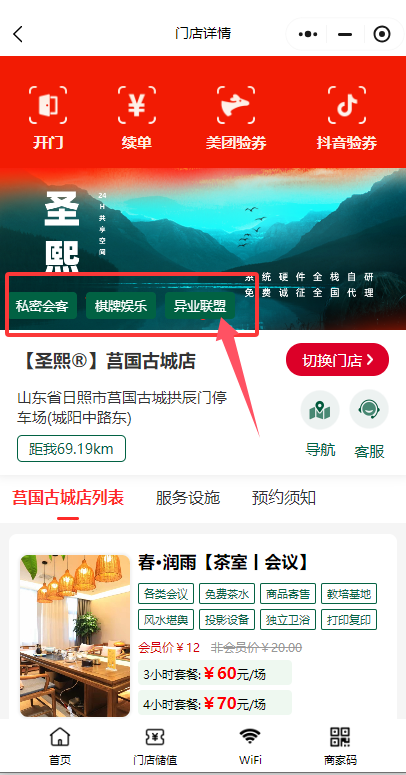Tap the WiFi icon in the bottom bar

click(250, 737)
